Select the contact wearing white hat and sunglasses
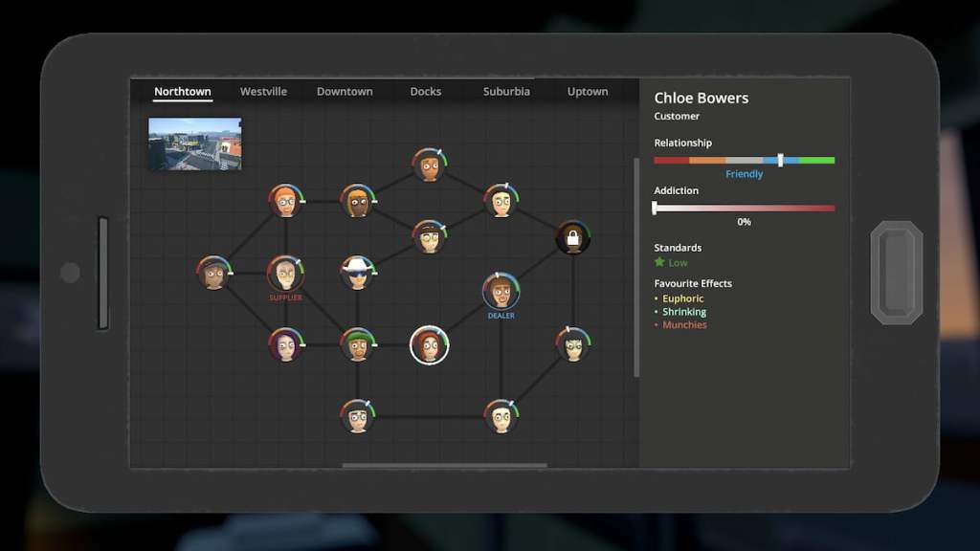Image resolution: width=980 pixels, height=551 pixels. tap(357, 273)
